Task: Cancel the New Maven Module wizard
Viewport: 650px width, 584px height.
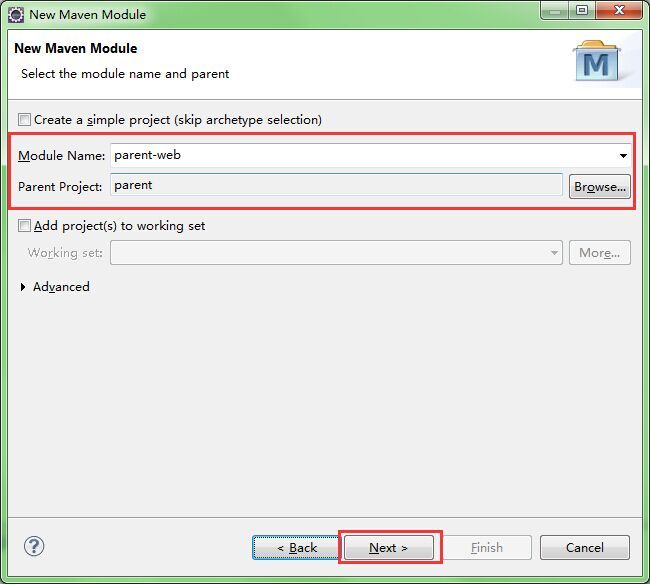Action: [585, 548]
